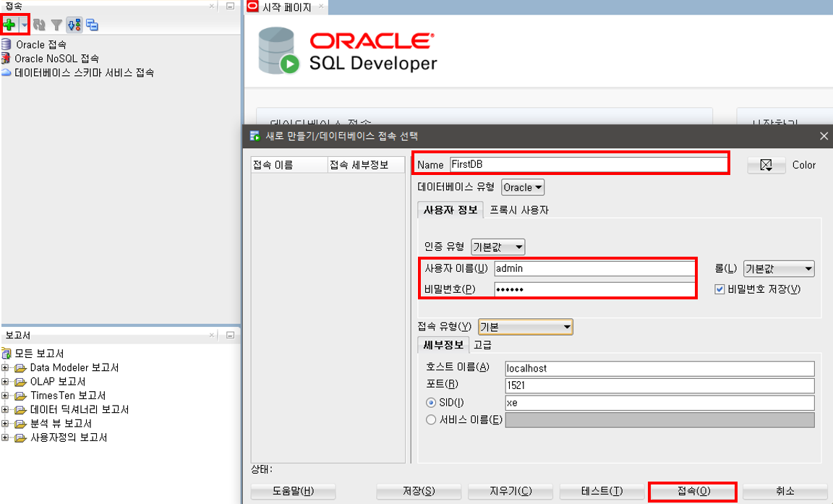Open the connection Color picker button

pyautogui.click(x=766, y=165)
